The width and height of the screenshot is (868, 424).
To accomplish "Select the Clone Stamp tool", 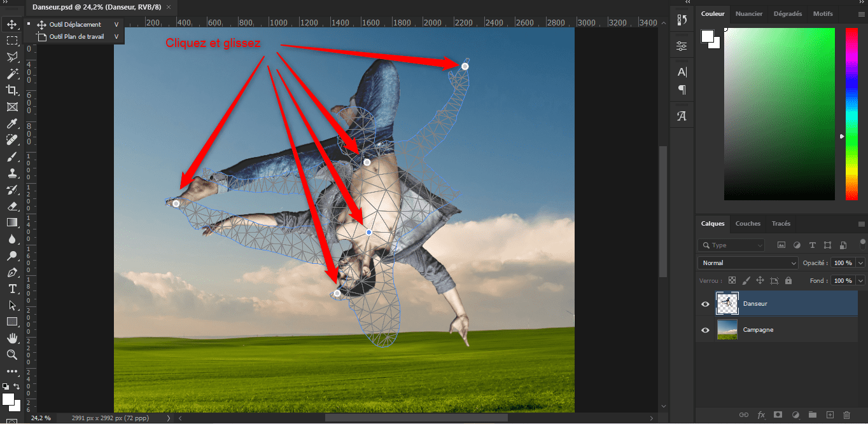I will (x=11, y=173).
